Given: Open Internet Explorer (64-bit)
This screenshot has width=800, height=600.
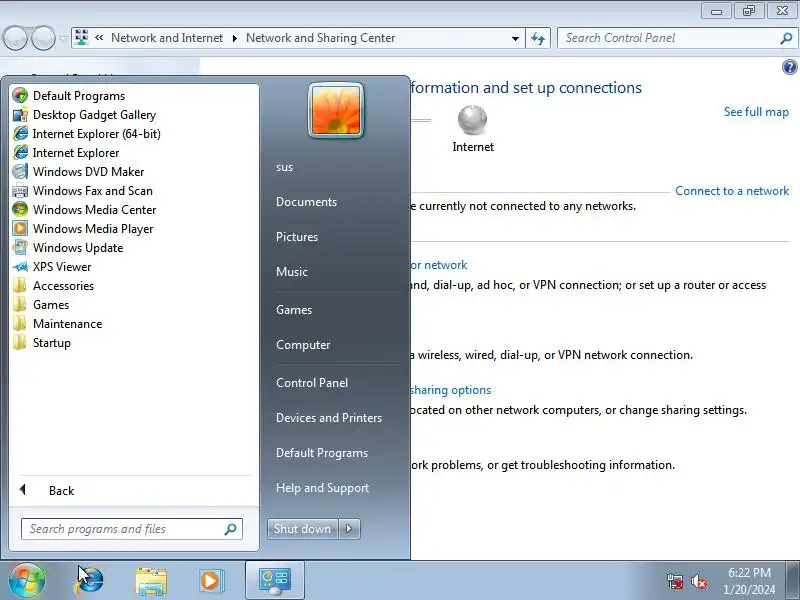Looking at the screenshot, I should tap(87, 134).
